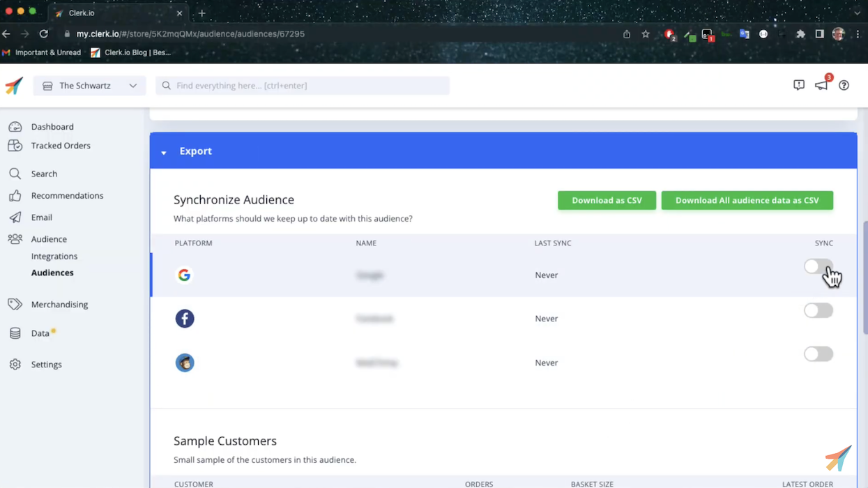Open a new browser tab
868x488 pixels.
(201, 13)
